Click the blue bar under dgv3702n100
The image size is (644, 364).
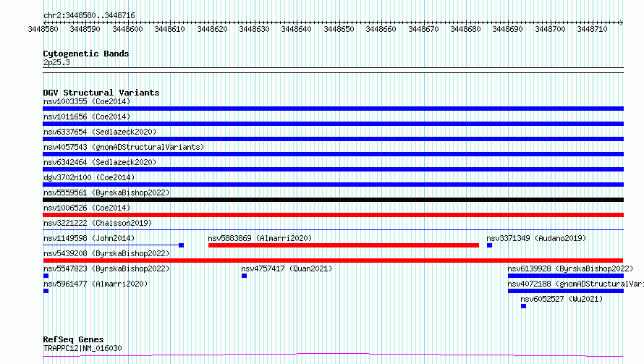(x=333, y=185)
